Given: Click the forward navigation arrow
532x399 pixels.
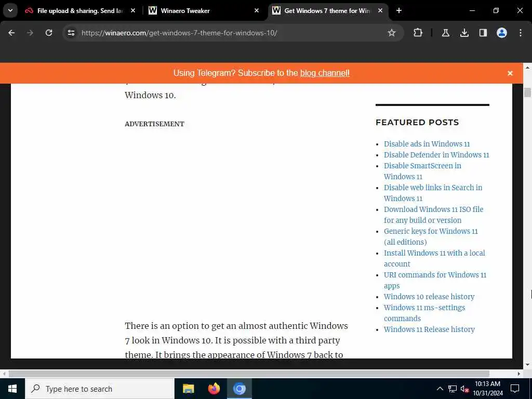Looking at the screenshot, I should click(30, 33).
